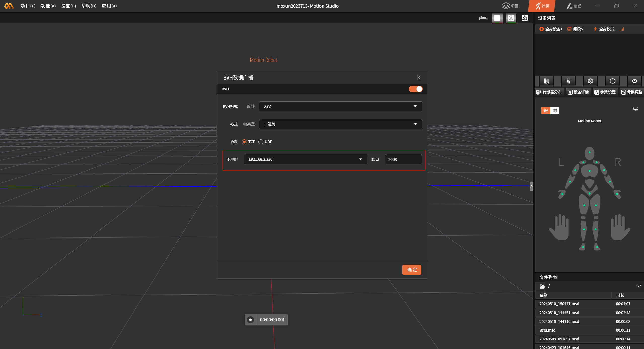Switch to the 编辑 tab
Screen dimensions: 644x349
[x=574, y=6]
